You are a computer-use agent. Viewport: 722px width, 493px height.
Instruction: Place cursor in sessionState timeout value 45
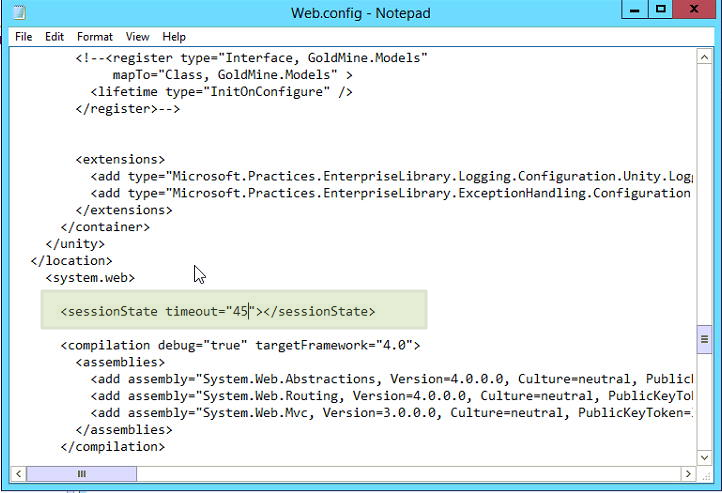240,311
